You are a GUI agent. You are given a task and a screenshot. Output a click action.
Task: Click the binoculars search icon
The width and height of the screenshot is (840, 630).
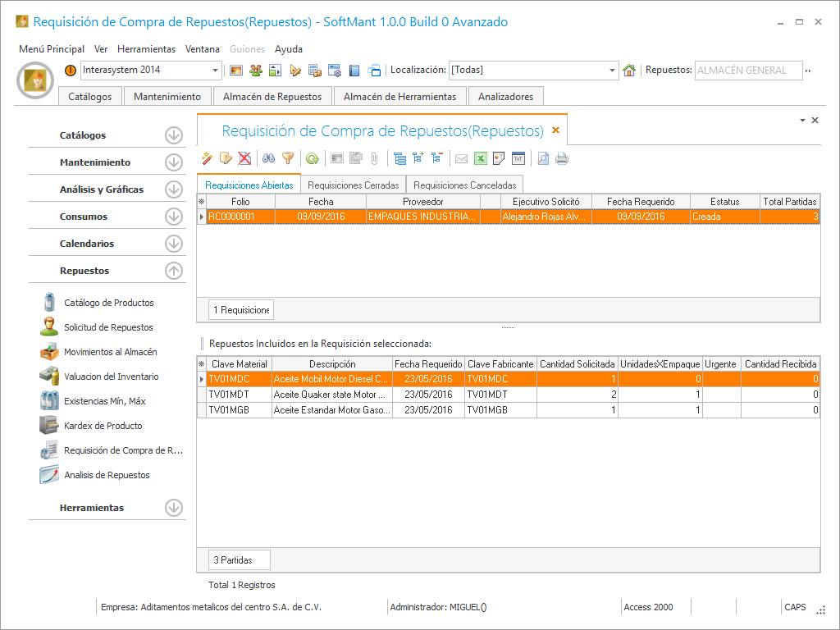pos(268,158)
